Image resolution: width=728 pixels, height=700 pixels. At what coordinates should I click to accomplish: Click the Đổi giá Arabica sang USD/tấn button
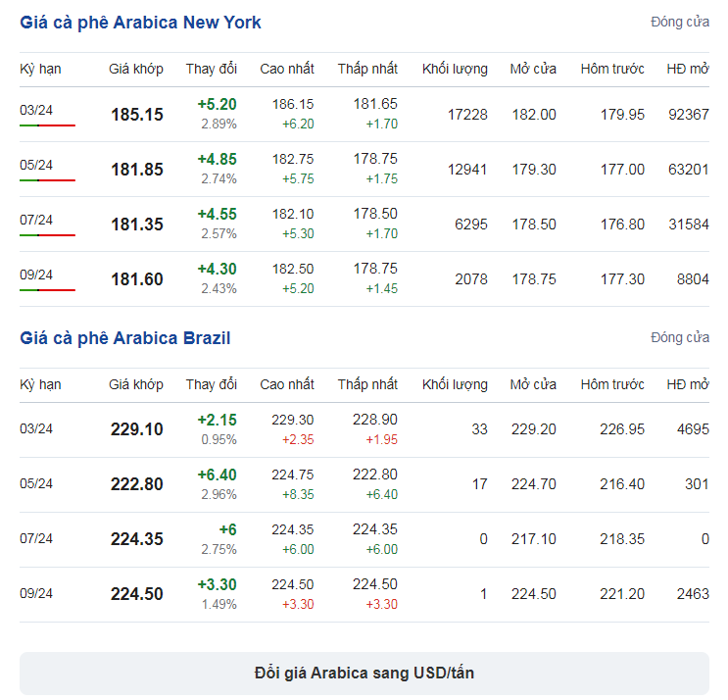[x=364, y=674]
